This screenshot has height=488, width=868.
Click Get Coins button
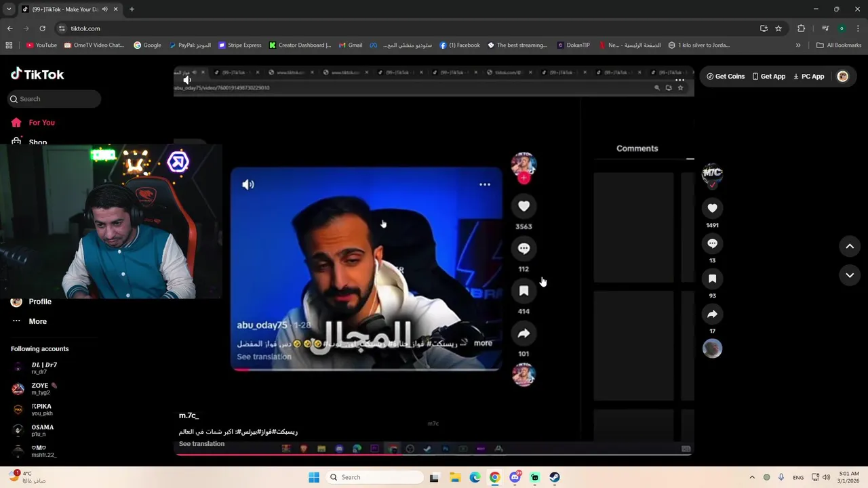(x=726, y=77)
